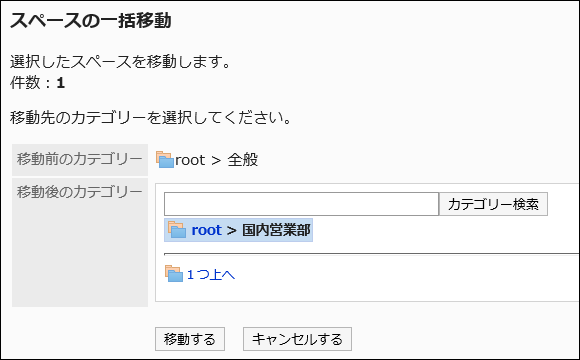Click the 選択したスペースを移動します text

click(121, 61)
